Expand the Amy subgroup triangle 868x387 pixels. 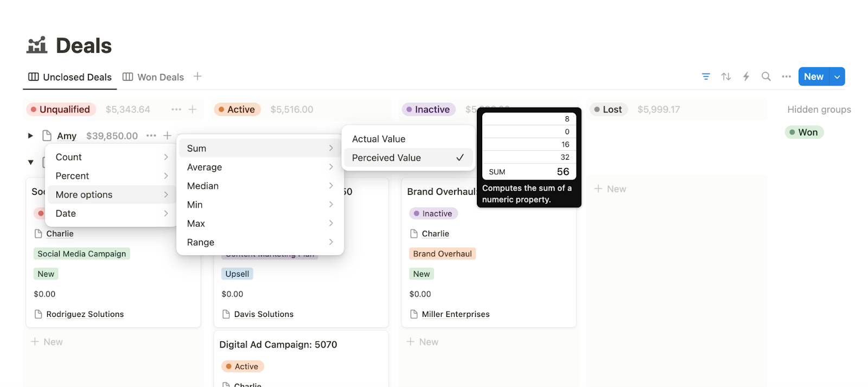tap(30, 136)
